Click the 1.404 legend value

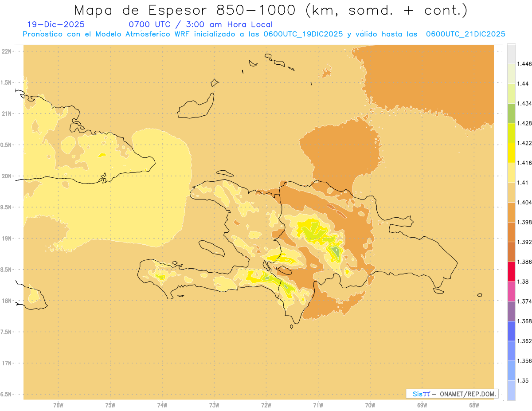tap(524, 202)
